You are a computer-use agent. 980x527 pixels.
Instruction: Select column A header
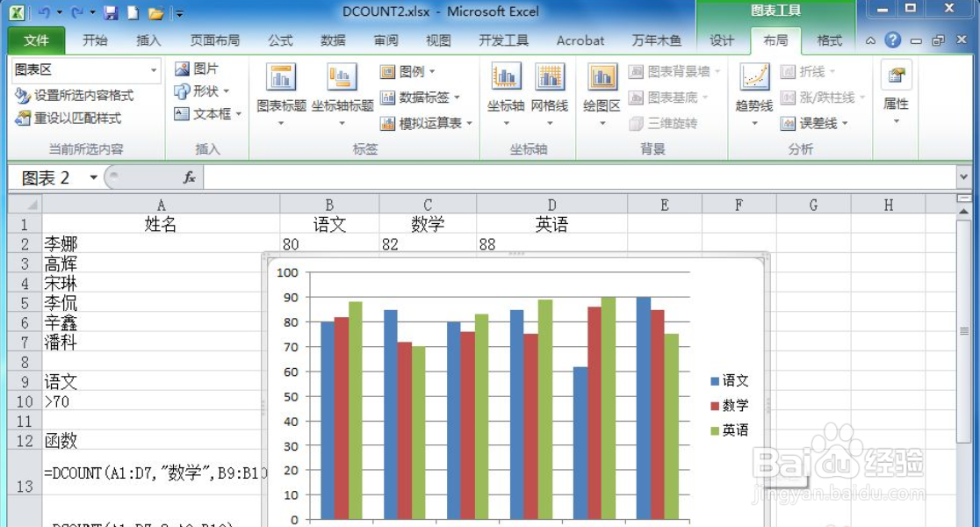click(161, 205)
